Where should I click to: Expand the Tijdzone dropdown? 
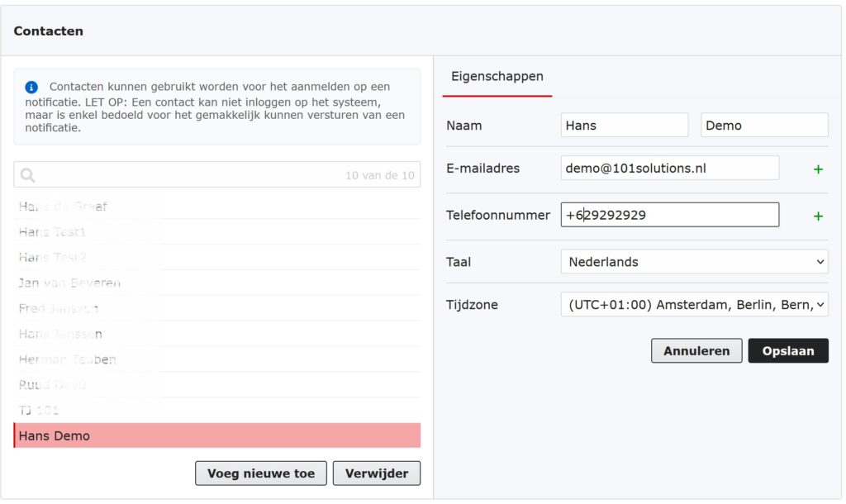(694, 305)
